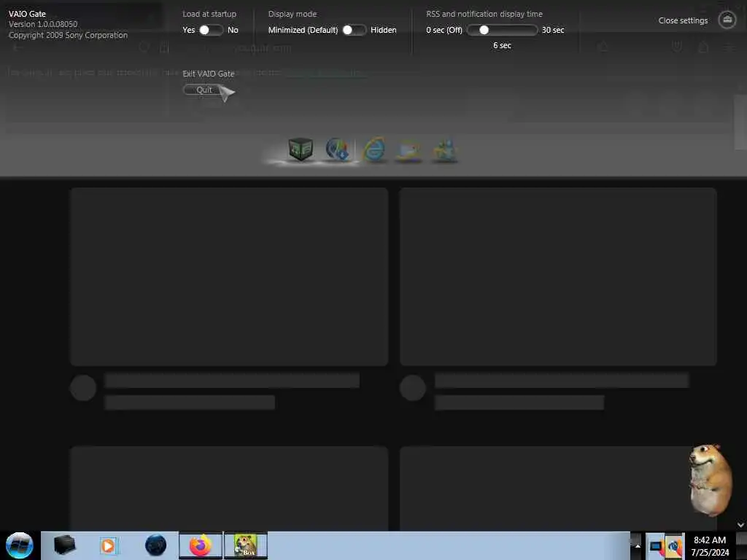Click the hamster desktop mascot

tap(710, 480)
